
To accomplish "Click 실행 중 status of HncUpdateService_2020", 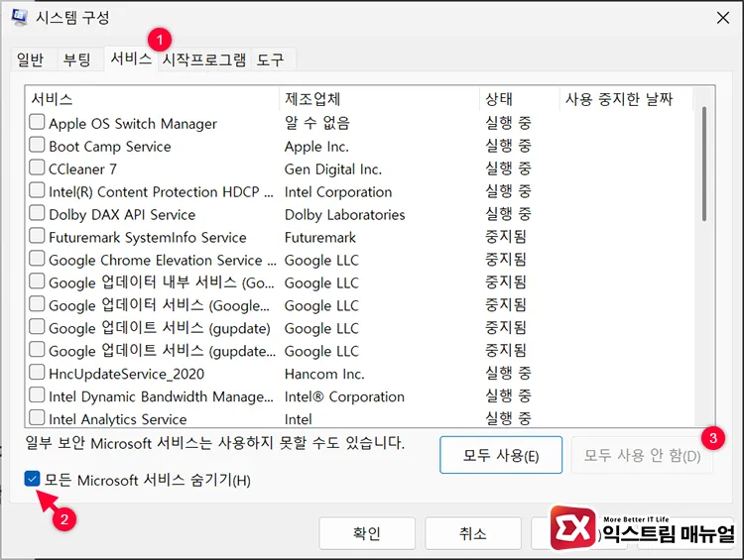I will (508, 374).
